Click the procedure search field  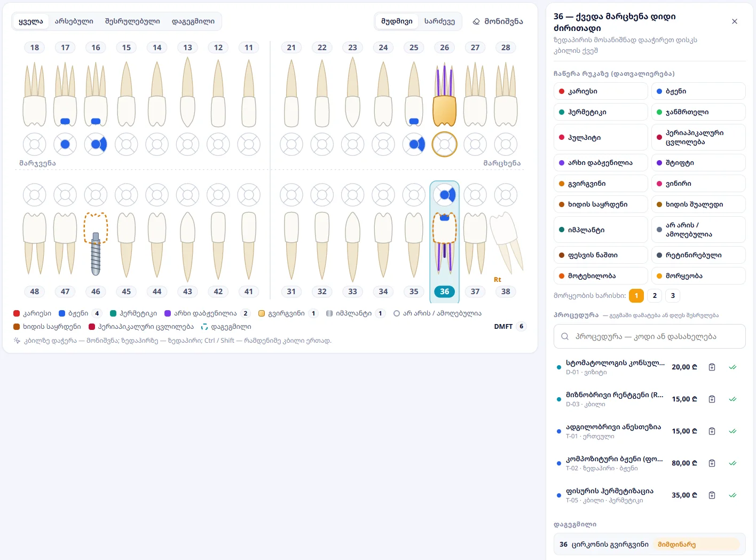pyautogui.click(x=649, y=336)
